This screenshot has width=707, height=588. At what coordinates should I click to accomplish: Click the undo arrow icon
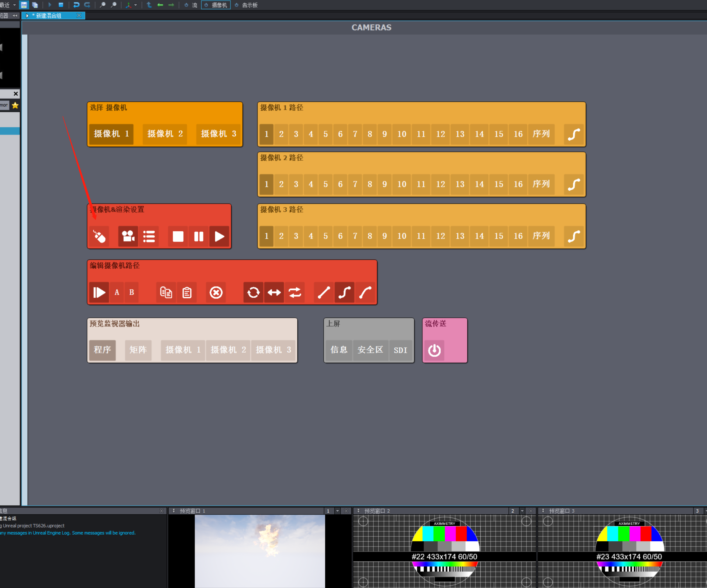76,5
